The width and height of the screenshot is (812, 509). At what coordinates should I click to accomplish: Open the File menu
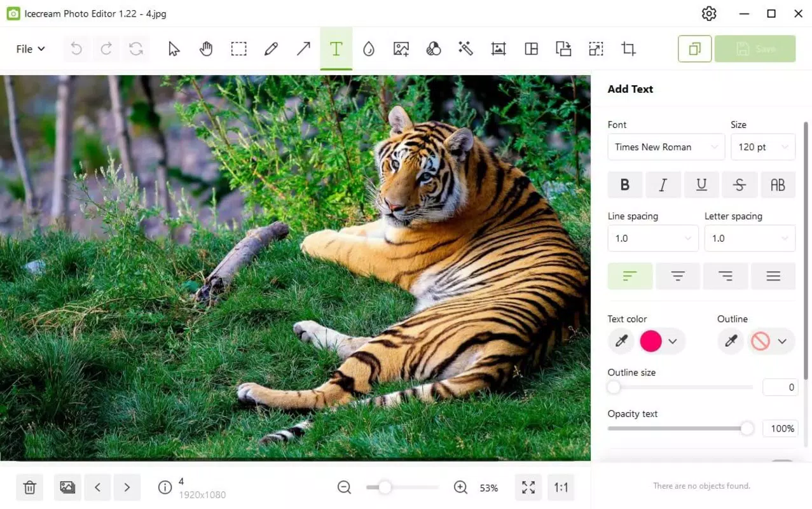pos(31,49)
